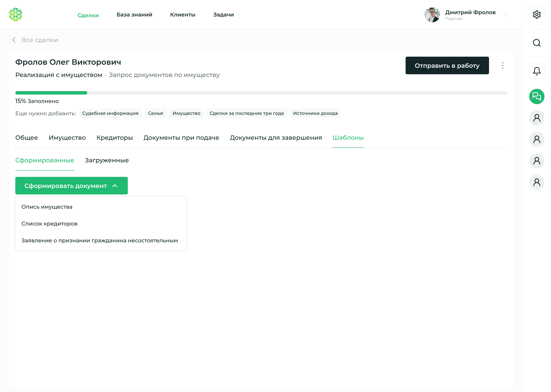551x392 pixels.
Task: Switch to Документы для завершения tab
Action: coord(276,138)
